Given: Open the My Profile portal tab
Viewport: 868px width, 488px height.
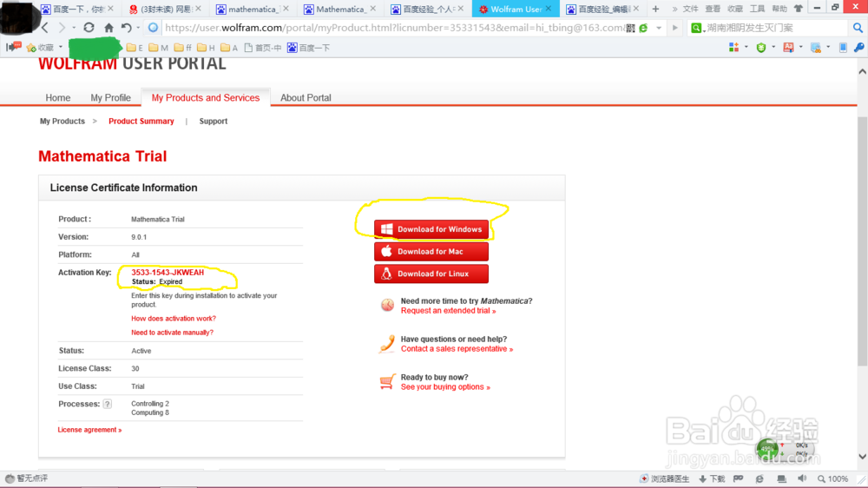Looking at the screenshot, I should (x=111, y=97).
